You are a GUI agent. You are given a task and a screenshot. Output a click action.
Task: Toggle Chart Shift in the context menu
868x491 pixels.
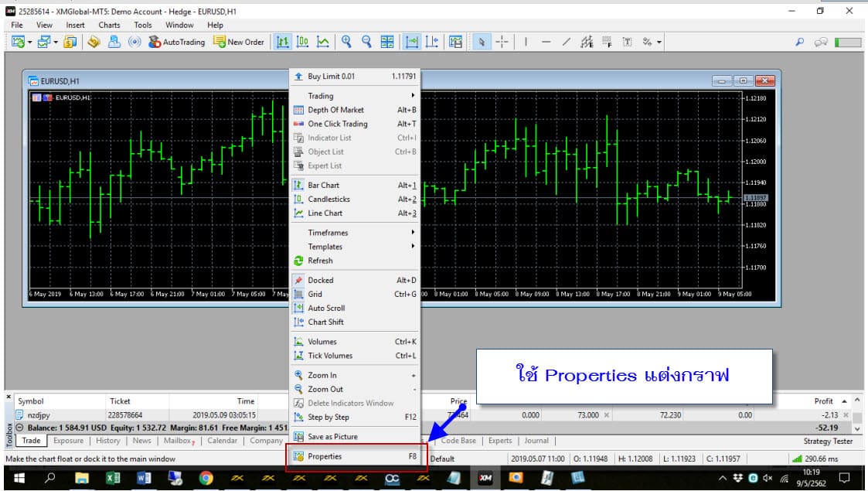coord(325,322)
